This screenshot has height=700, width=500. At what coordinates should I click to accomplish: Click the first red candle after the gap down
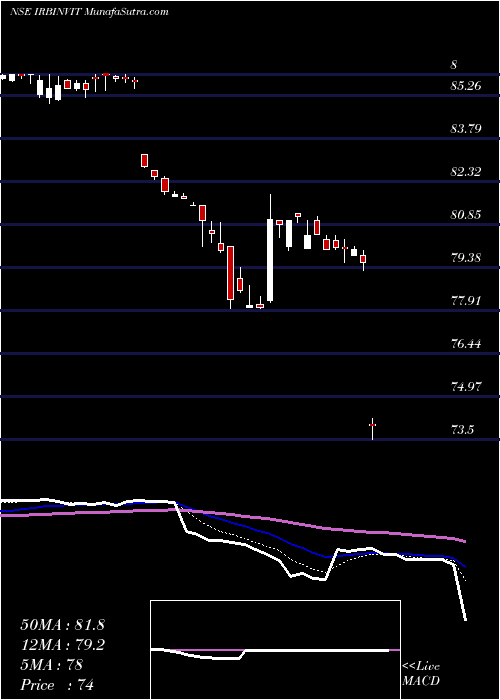[145, 160]
